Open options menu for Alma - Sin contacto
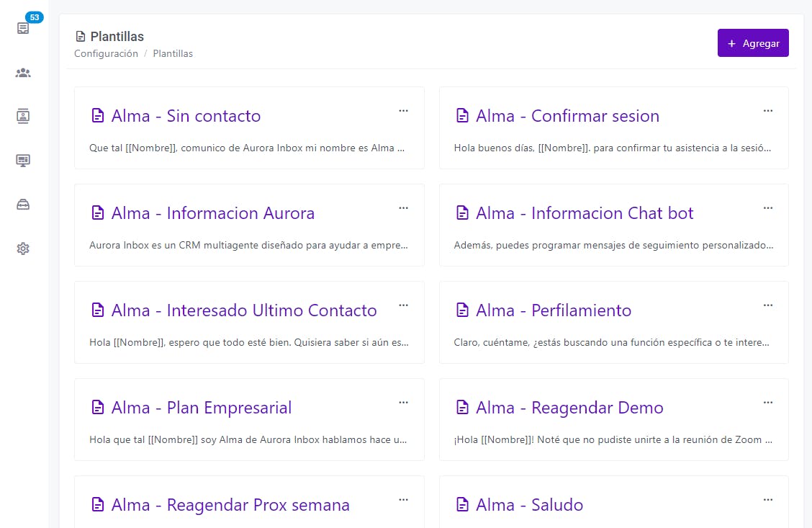The image size is (812, 528). (x=403, y=110)
